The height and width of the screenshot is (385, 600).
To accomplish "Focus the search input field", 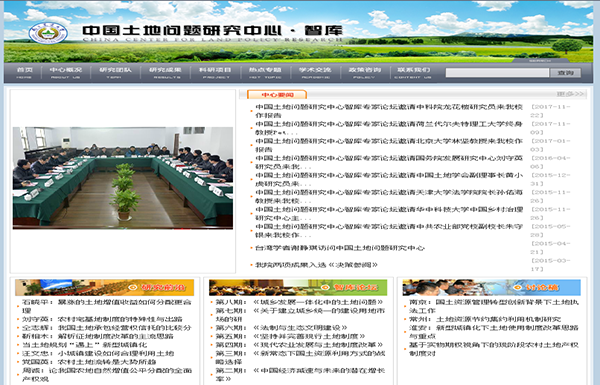I will click(x=497, y=73).
